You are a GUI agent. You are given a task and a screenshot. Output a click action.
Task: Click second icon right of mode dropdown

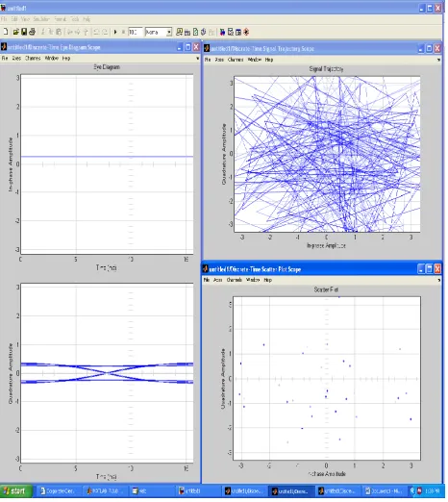tap(187, 32)
